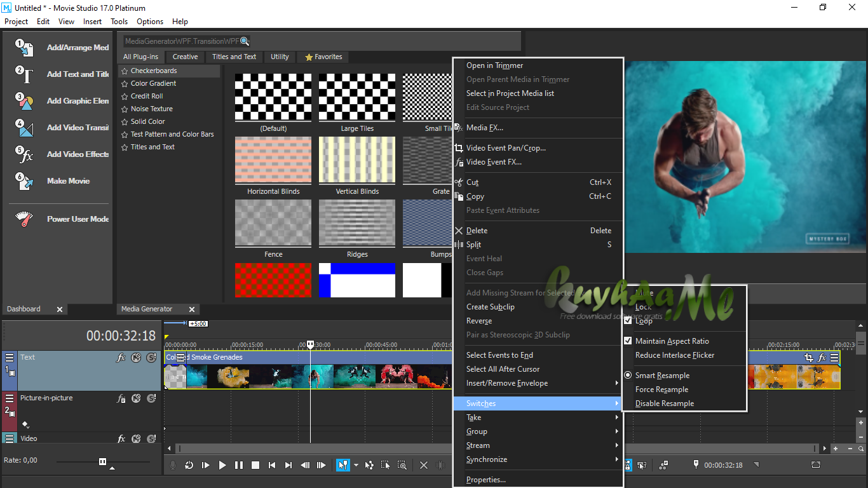Click the disabled Record microphone icon
Screen dimensions: 868x488
tap(172, 465)
